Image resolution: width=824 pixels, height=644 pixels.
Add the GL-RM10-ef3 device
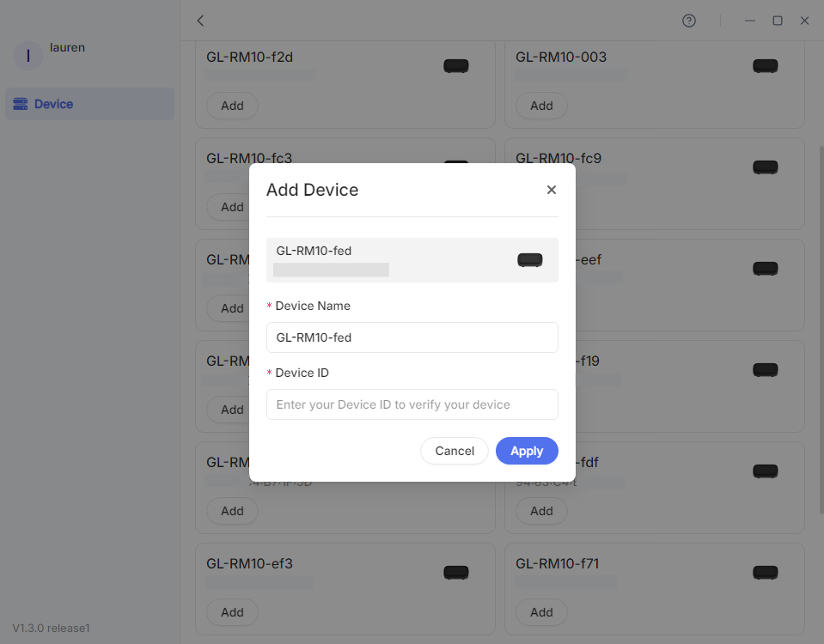pyautogui.click(x=231, y=611)
